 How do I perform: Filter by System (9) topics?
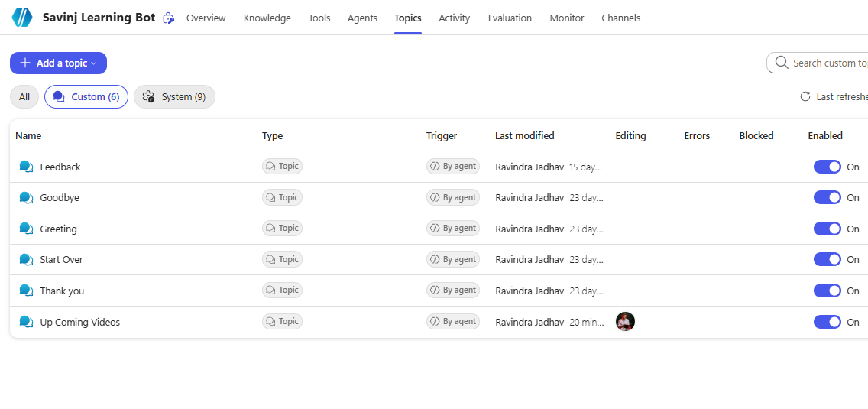click(174, 97)
